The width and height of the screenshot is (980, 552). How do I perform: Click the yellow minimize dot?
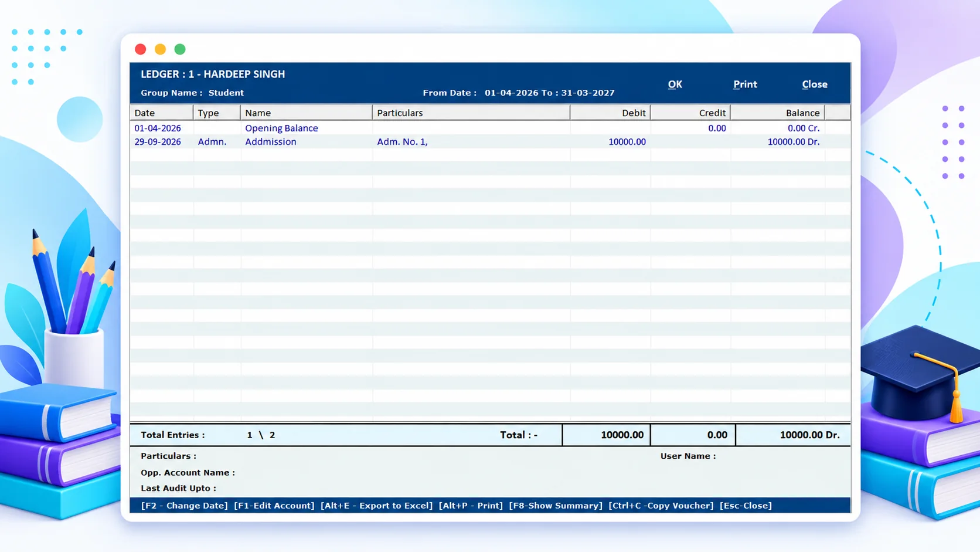[160, 49]
